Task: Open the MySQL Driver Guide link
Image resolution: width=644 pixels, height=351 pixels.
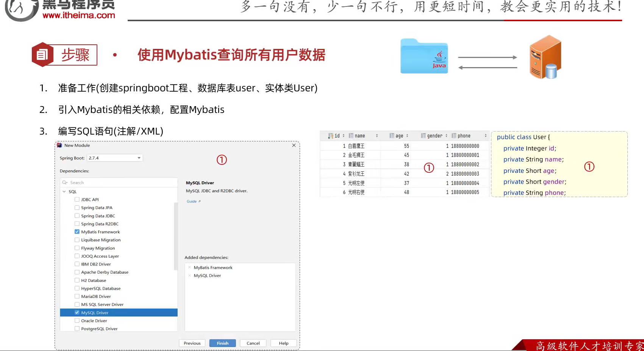Action: pyautogui.click(x=191, y=201)
